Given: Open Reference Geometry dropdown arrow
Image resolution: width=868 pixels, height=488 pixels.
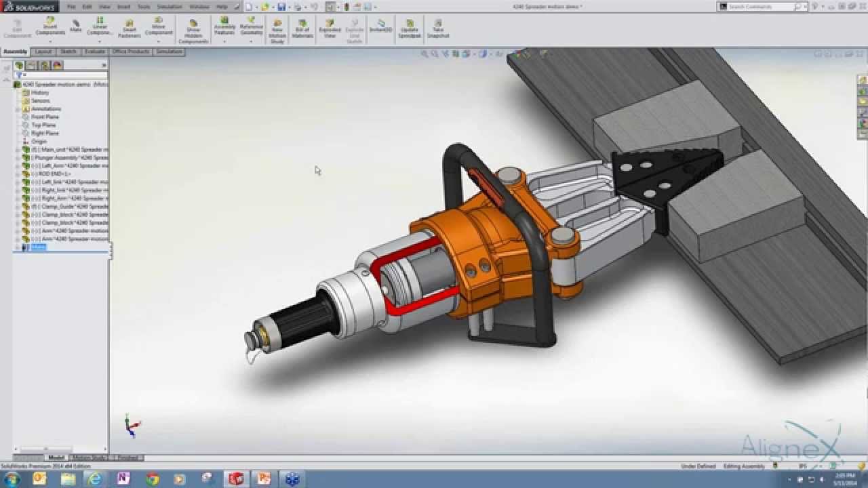Looking at the screenshot, I should pyautogui.click(x=252, y=41).
